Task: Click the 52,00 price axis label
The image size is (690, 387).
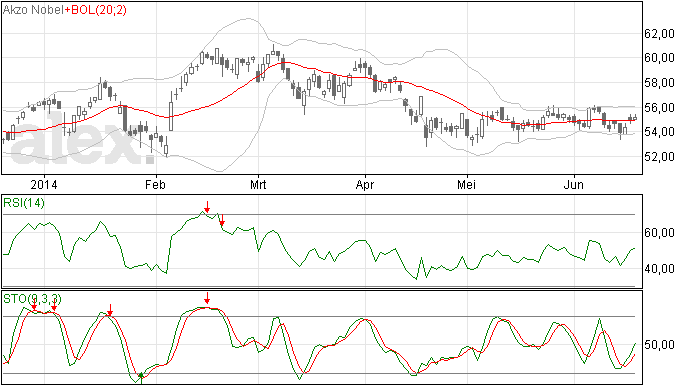Action: (659, 156)
